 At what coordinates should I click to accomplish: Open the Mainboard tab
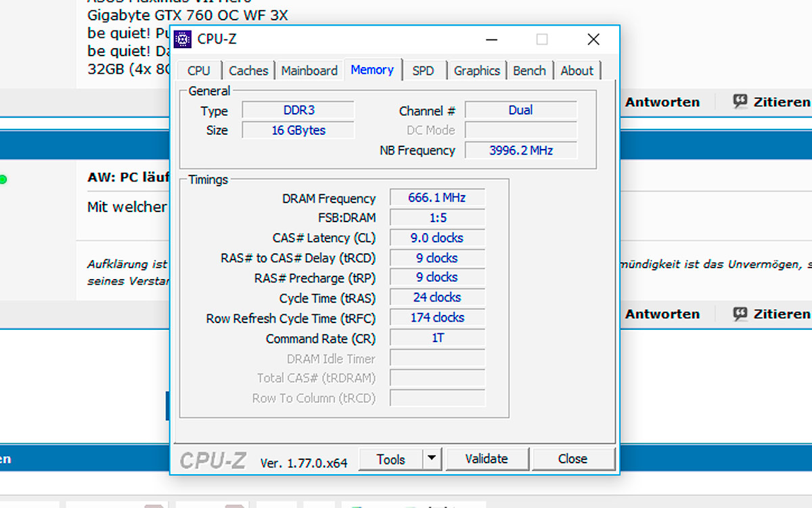309,70
